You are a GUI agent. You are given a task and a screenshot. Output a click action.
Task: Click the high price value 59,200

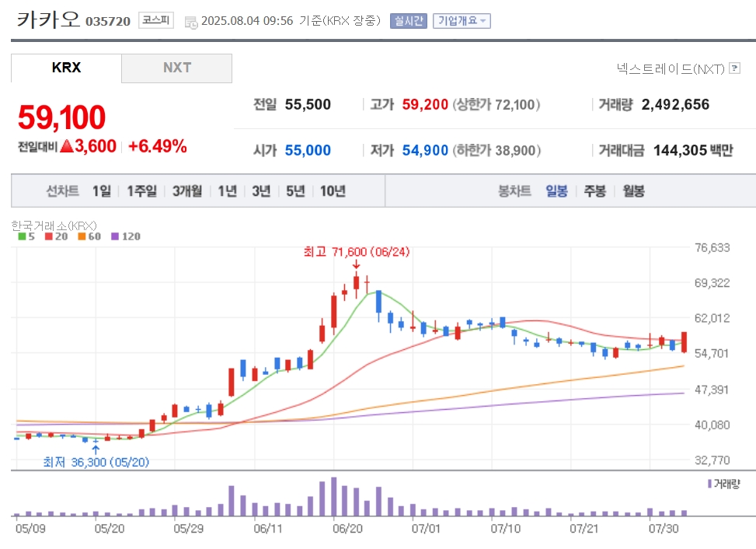tap(425, 105)
